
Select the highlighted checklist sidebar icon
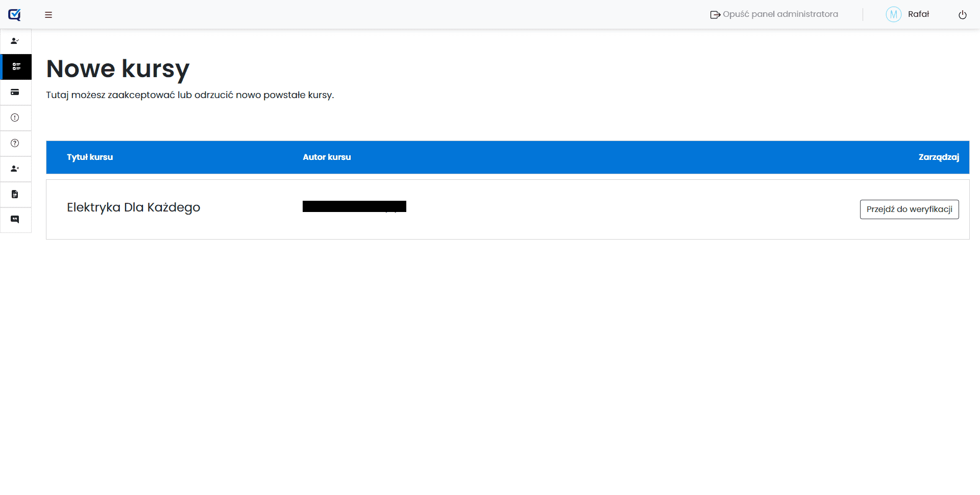(16, 66)
